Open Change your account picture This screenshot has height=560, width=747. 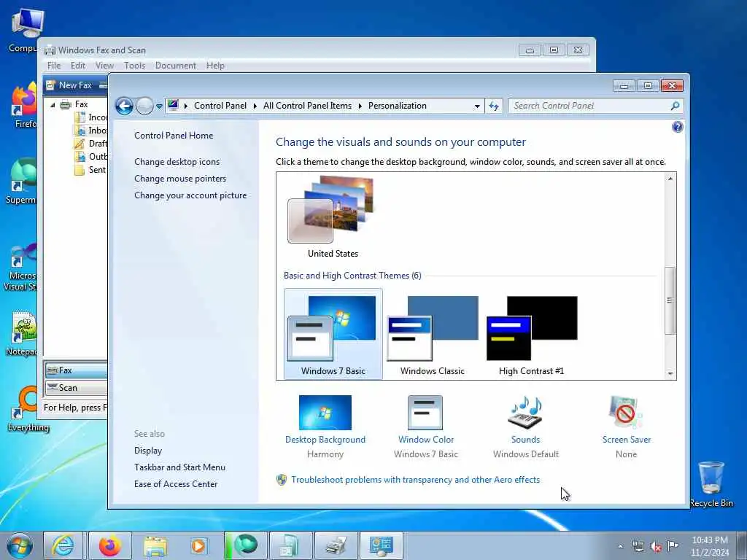[190, 195]
